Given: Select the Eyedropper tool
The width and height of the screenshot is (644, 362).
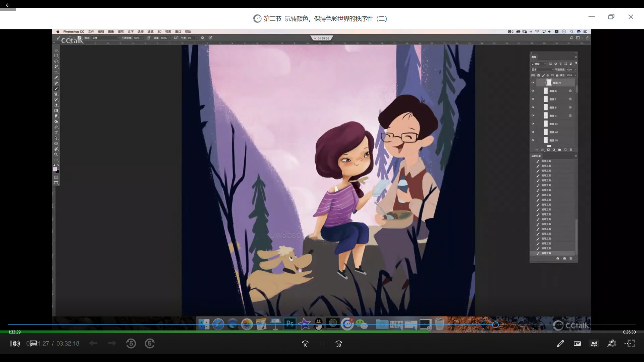Looking at the screenshot, I should point(56,78).
